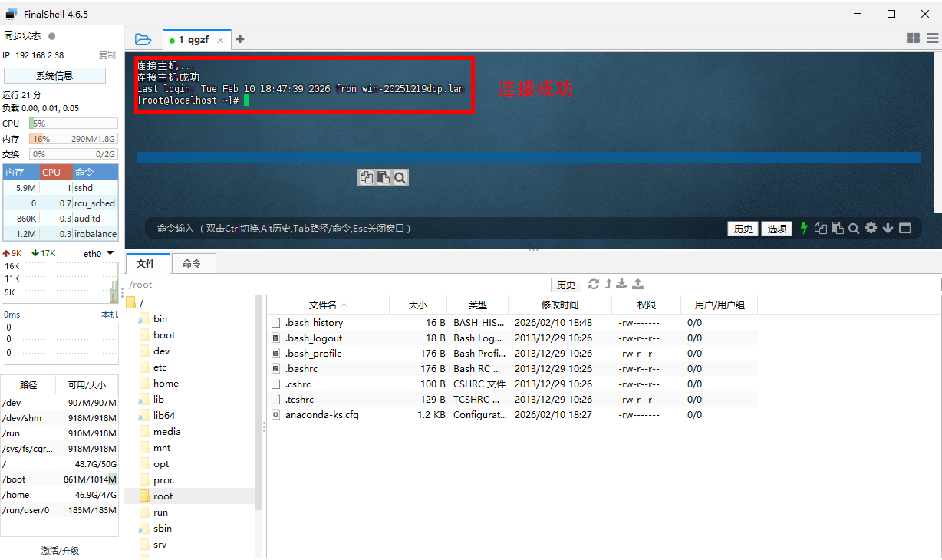942x560 pixels.
Task: Go up to the parent directory
Action: point(608,284)
